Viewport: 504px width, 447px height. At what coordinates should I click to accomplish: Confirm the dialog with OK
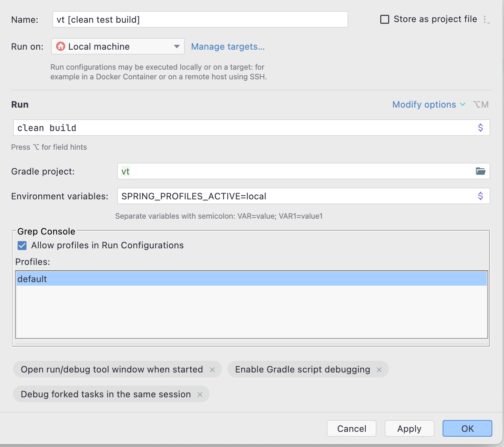[467, 428]
